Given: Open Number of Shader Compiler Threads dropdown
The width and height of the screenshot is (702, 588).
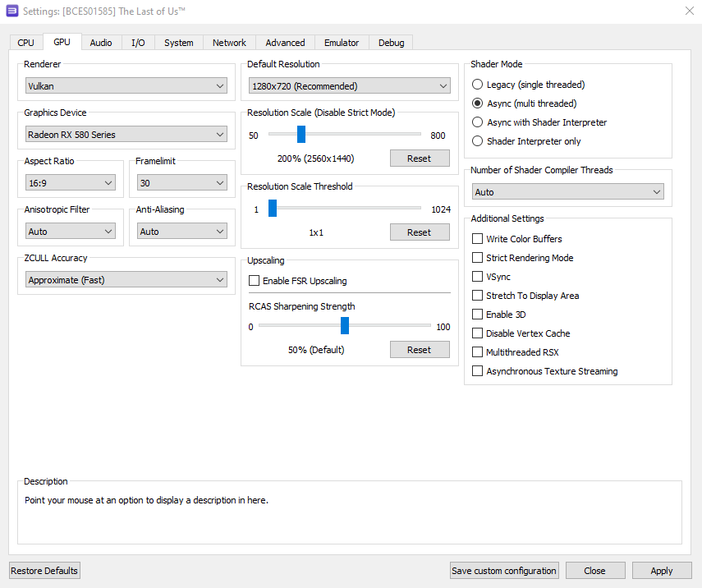Looking at the screenshot, I should click(567, 192).
